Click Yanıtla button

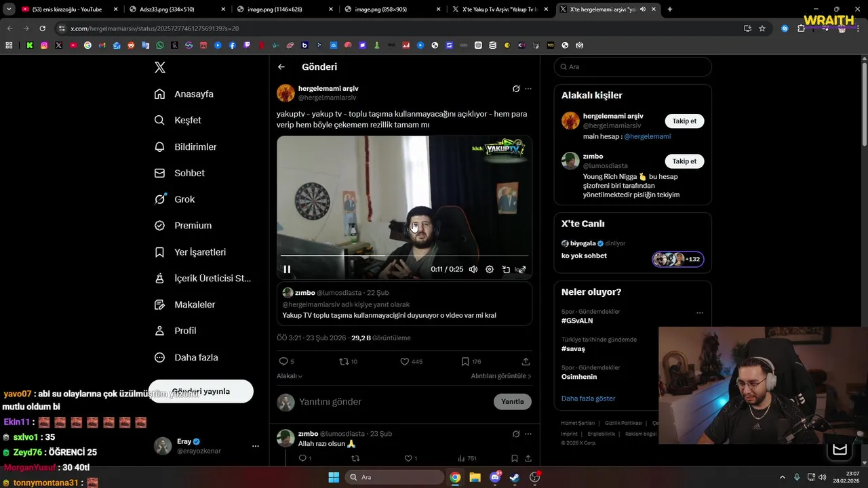click(x=513, y=401)
